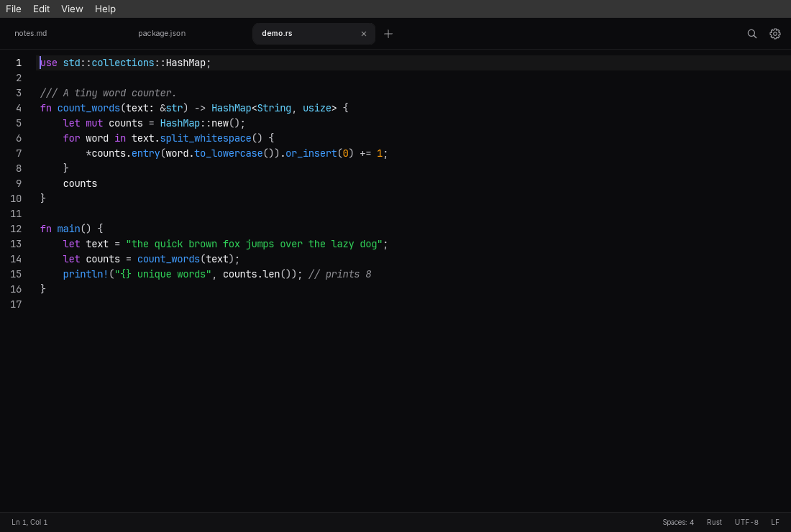Change file encoding via UTF-8 indicator
This screenshot has height=532, width=791.
point(746,523)
